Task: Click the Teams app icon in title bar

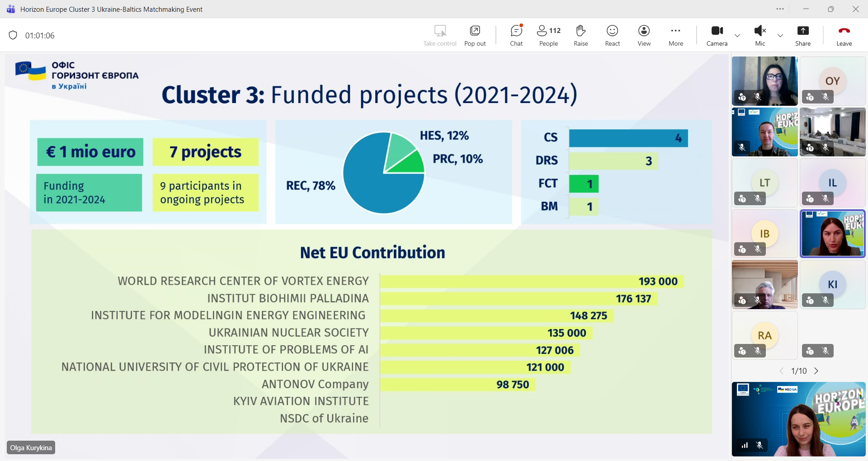Action: pos(11,9)
